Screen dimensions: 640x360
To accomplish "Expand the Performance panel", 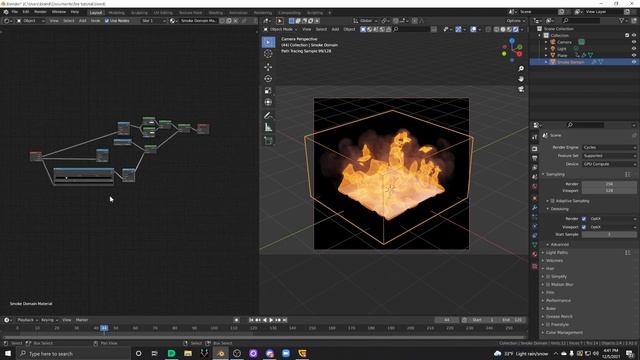I will 558,300.
